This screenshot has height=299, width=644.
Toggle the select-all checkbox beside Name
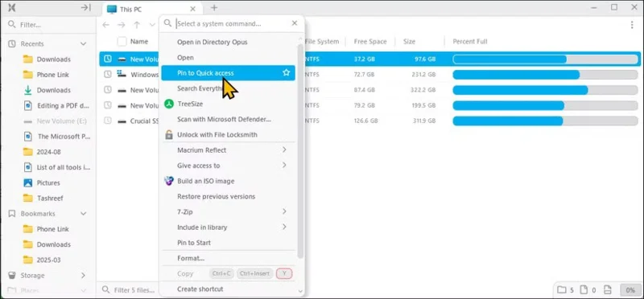pos(122,42)
